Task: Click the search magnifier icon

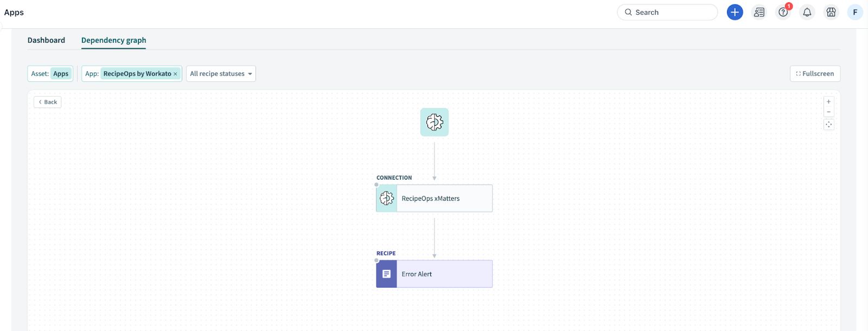Action: pos(628,12)
